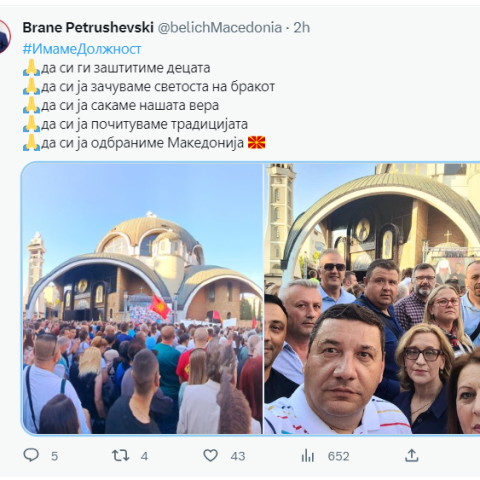480x480 pixels.
Task: Enlarge the left crowd and church photo
Action: point(142,298)
